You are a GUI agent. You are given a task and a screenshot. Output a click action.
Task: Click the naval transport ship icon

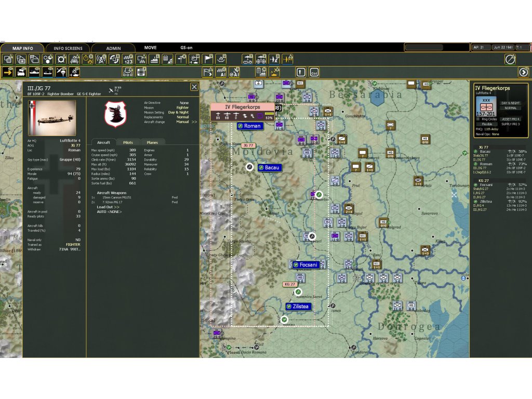[x=35, y=72]
